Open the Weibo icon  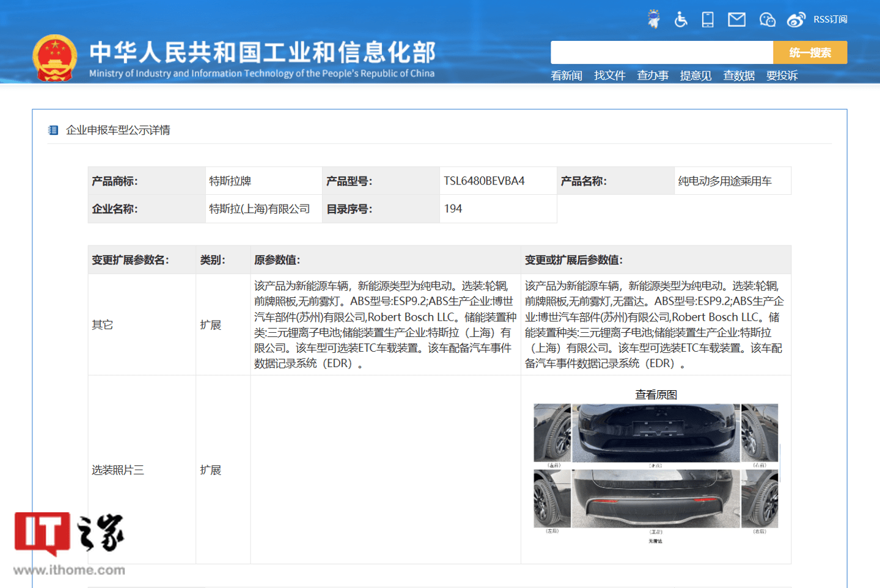pyautogui.click(x=796, y=20)
